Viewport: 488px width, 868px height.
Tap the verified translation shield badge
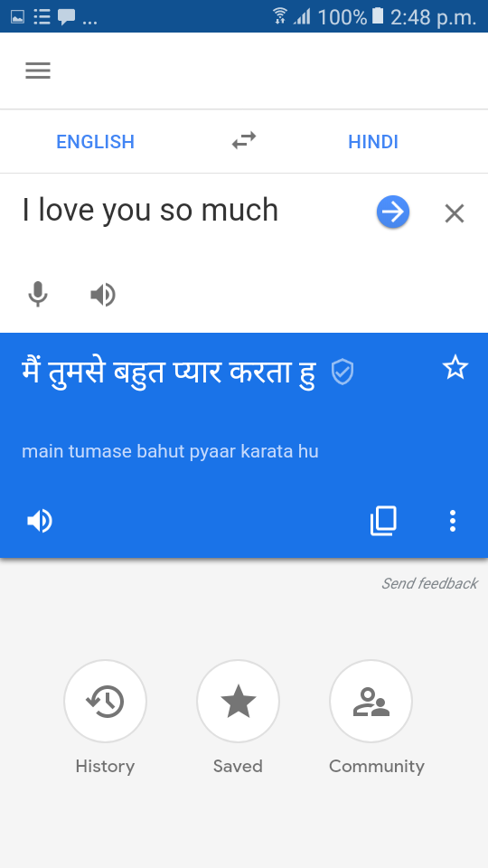[343, 372]
